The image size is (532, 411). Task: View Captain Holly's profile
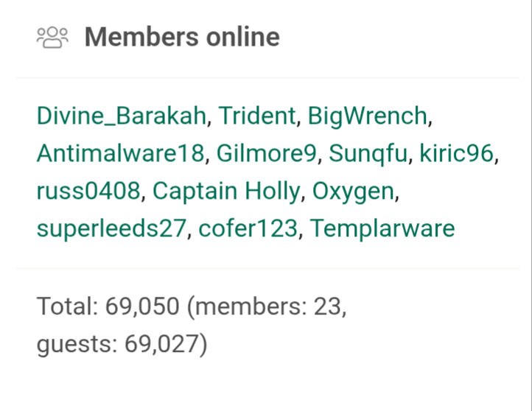[x=226, y=192]
